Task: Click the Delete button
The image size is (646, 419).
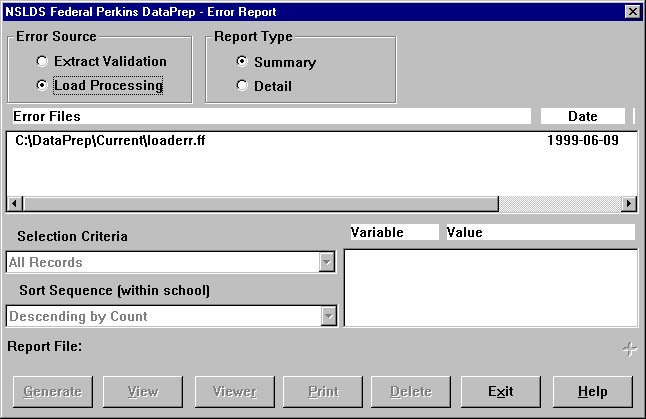Action: click(x=411, y=391)
